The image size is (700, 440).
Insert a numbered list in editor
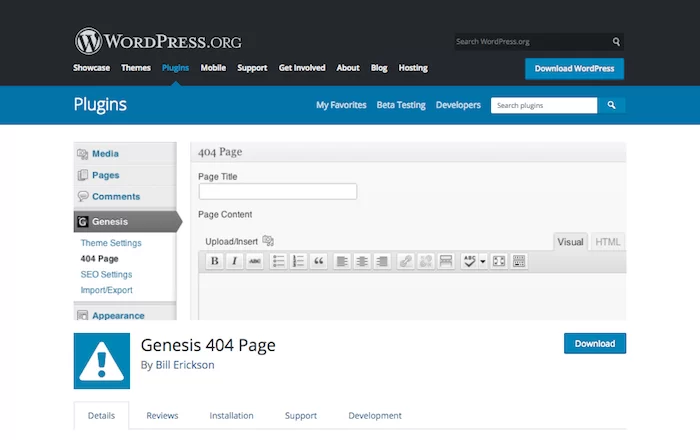pyautogui.click(x=299, y=261)
